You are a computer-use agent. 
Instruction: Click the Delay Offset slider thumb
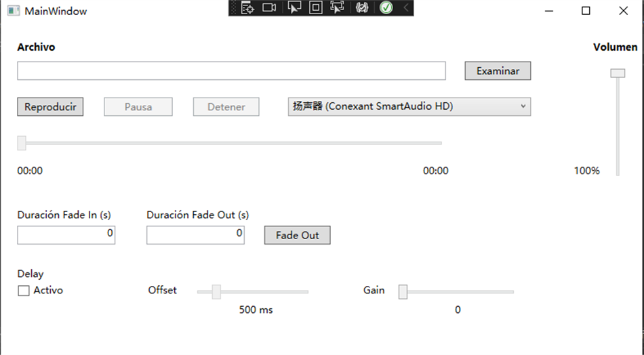[x=216, y=292]
